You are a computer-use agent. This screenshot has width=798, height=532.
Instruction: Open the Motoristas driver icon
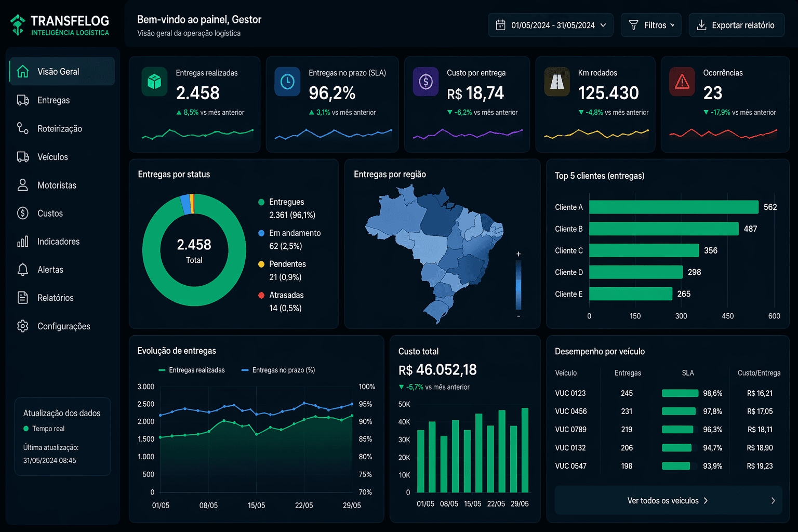click(22, 185)
